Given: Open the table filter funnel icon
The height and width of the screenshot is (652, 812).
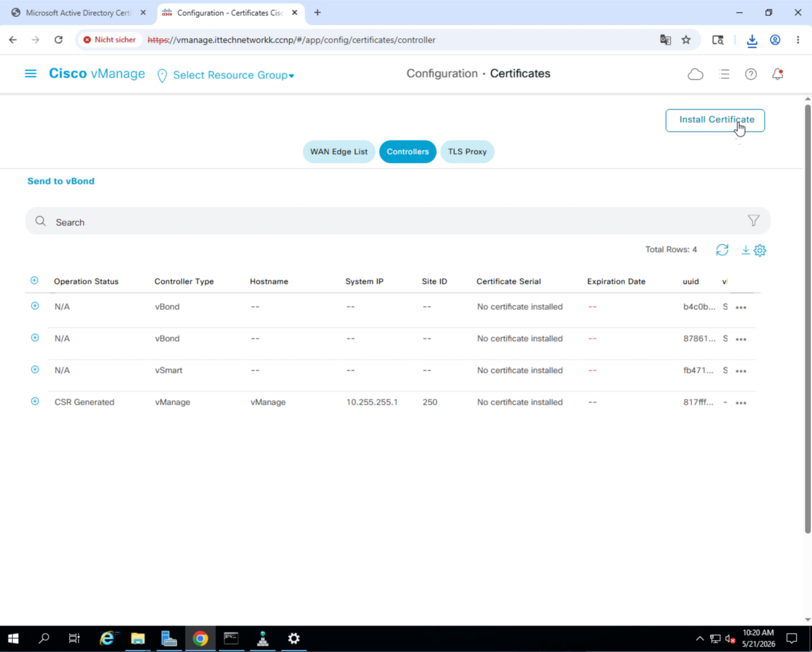Looking at the screenshot, I should click(753, 221).
